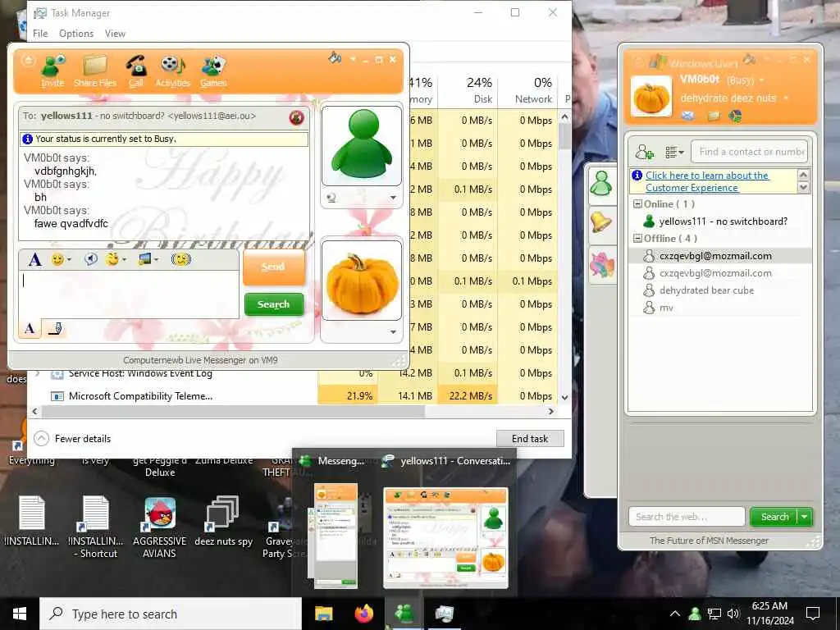Open sharing folders icon in Messenger header

[714, 116]
